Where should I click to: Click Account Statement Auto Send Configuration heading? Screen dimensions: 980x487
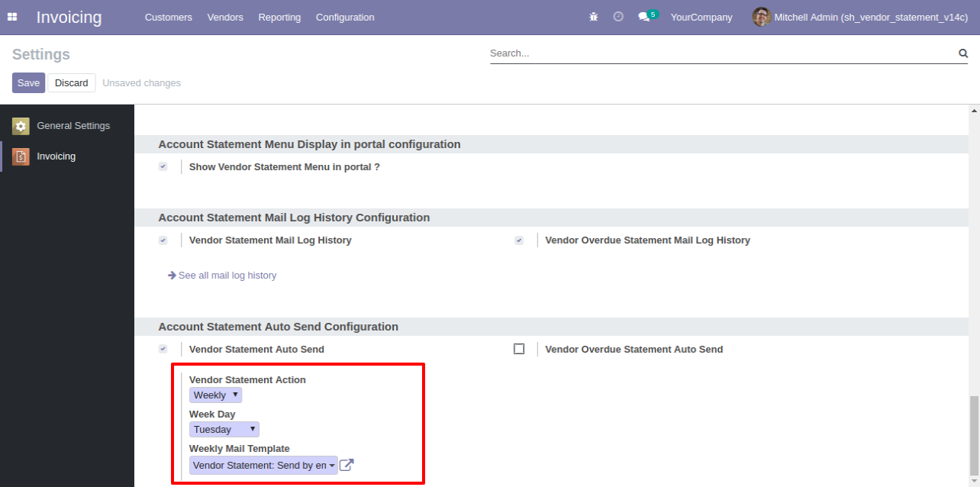(279, 327)
